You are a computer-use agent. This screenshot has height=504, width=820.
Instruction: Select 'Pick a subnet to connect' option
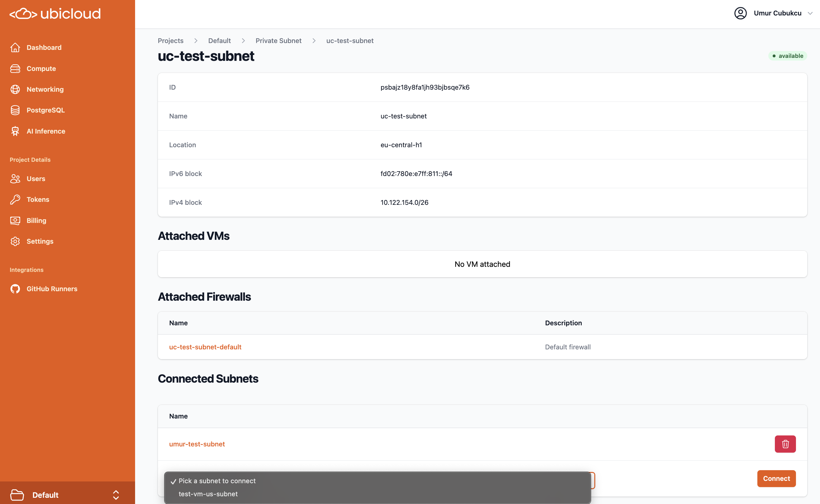pyautogui.click(x=217, y=481)
